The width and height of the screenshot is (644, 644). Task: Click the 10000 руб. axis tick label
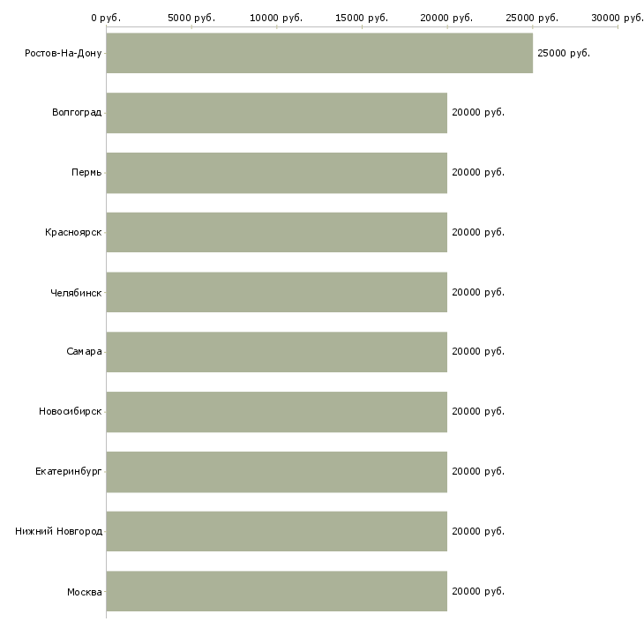tap(276, 18)
